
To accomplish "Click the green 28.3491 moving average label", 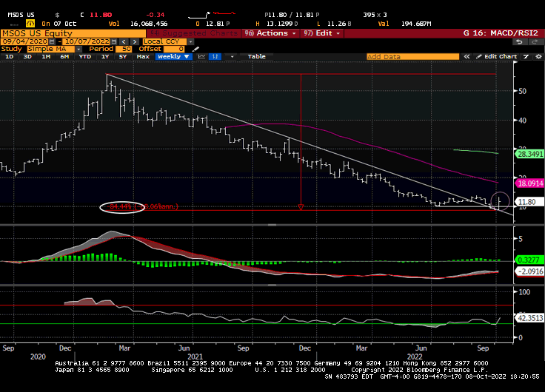I will (x=530, y=154).
